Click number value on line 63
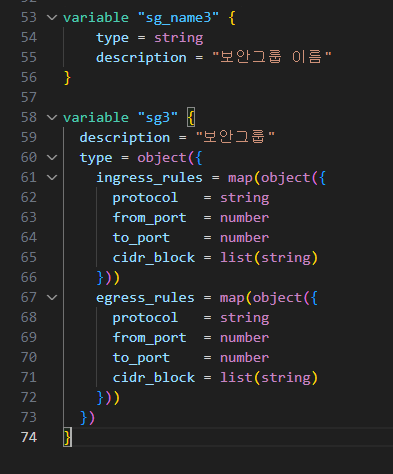Viewport: 393px width, 474px height. click(244, 218)
